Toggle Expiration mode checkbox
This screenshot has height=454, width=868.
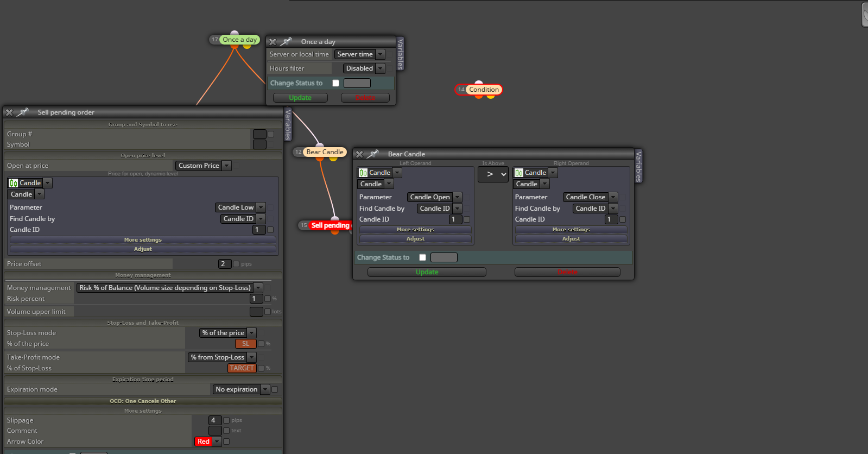(x=275, y=389)
